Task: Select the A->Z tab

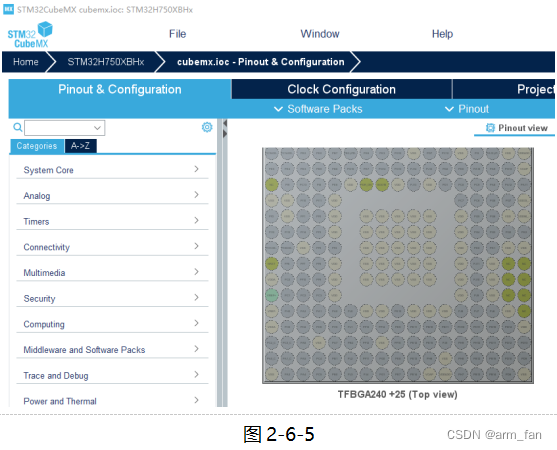Action: tap(80, 146)
